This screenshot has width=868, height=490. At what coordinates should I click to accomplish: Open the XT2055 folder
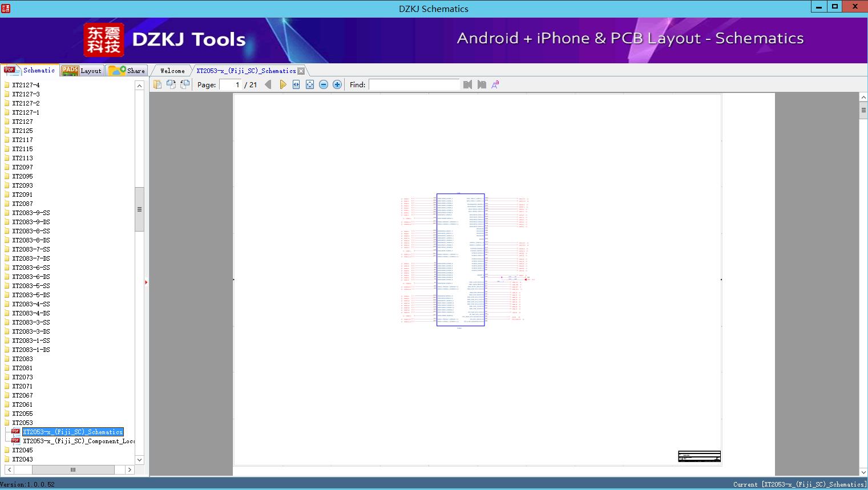click(22, 414)
